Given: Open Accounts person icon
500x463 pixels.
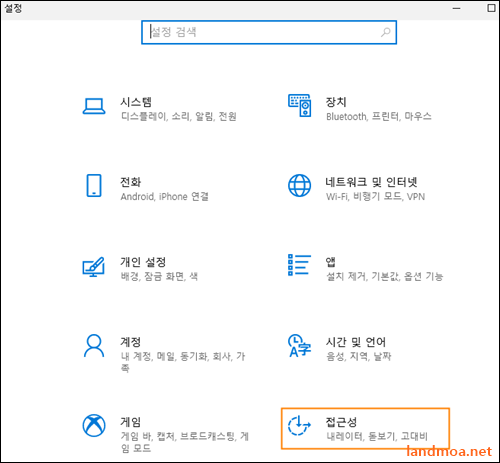Looking at the screenshot, I should tap(94, 346).
